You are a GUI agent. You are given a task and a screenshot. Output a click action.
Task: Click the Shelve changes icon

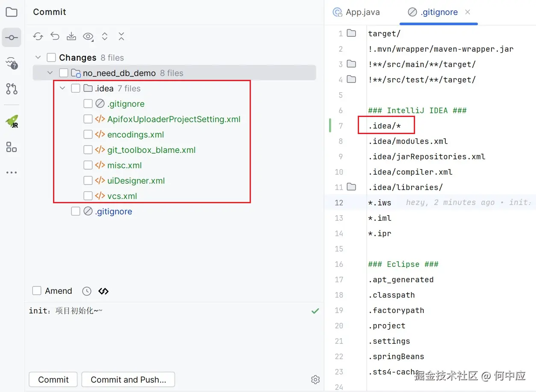coord(71,36)
